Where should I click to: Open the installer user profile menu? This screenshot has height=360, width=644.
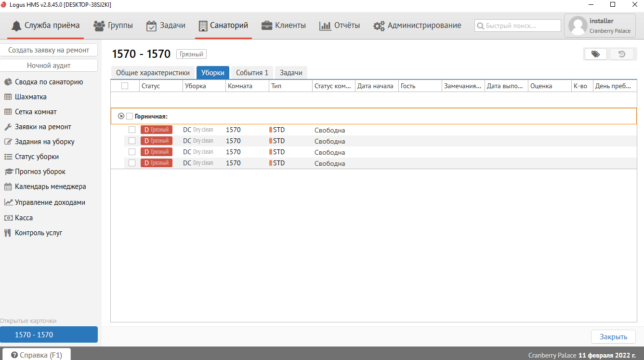pos(600,26)
